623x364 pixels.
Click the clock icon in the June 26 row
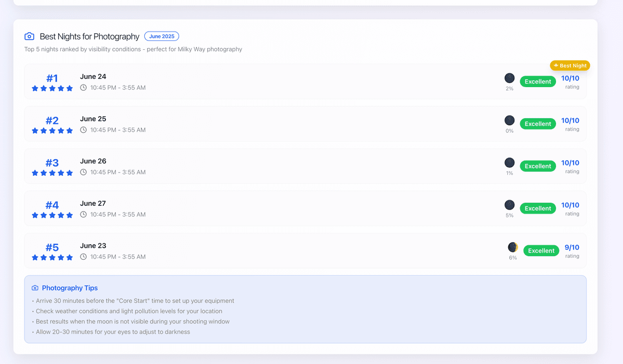pyautogui.click(x=84, y=172)
